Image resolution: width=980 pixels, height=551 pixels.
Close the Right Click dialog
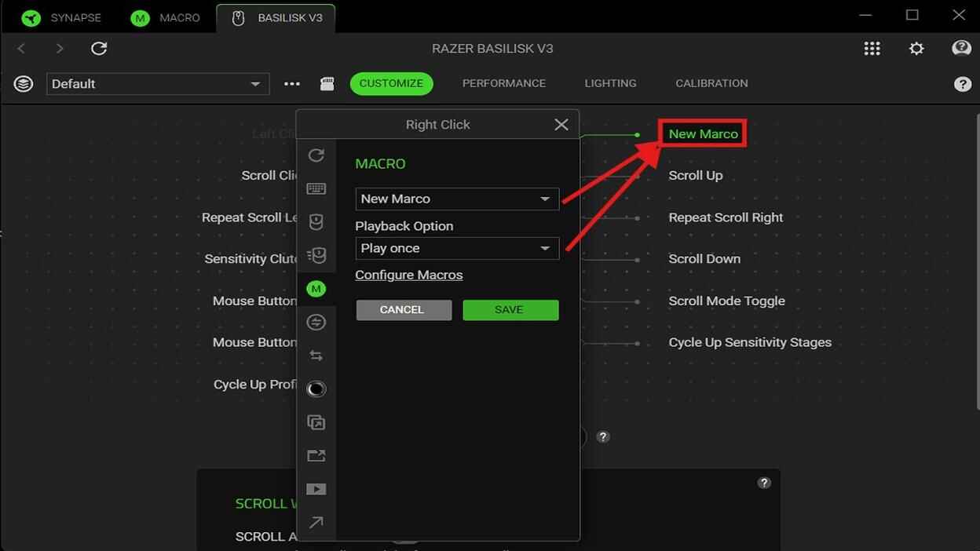pos(561,124)
